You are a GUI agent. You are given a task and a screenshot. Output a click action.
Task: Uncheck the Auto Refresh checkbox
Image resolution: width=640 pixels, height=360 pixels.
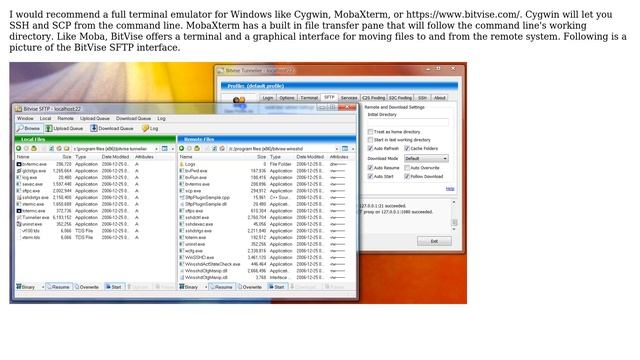pos(370,148)
